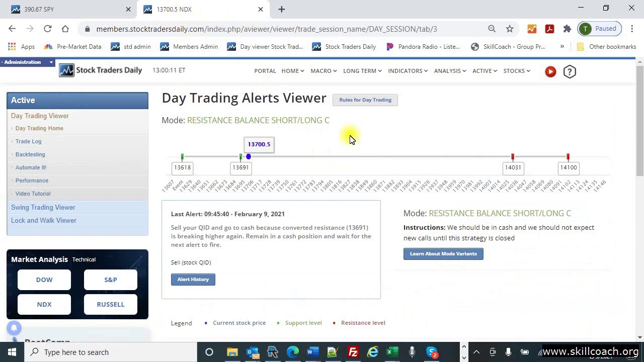The width and height of the screenshot is (644, 362).
Task: Open Microsoft Edge in taskbar
Action: (x=292, y=352)
